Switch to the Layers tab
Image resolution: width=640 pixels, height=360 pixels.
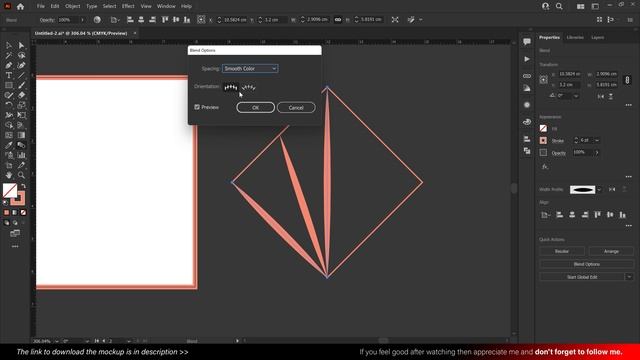598,37
